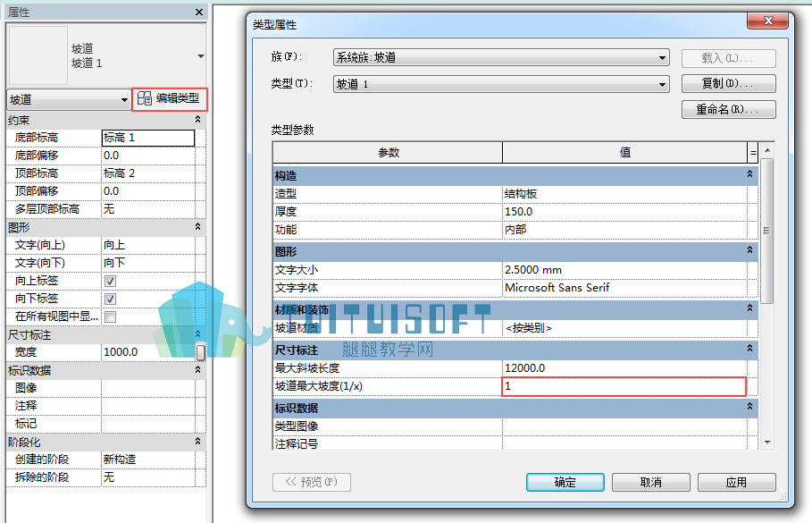Click the 坡道材质 value <按类别>
The height and width of the screenshot is (523, 812).
point(624,328)
